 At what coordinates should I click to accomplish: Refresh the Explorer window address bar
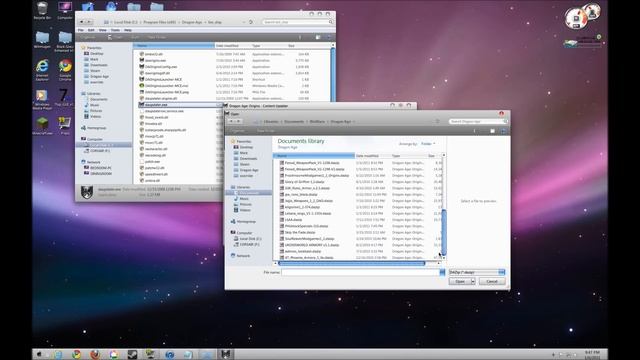(251, 22)
